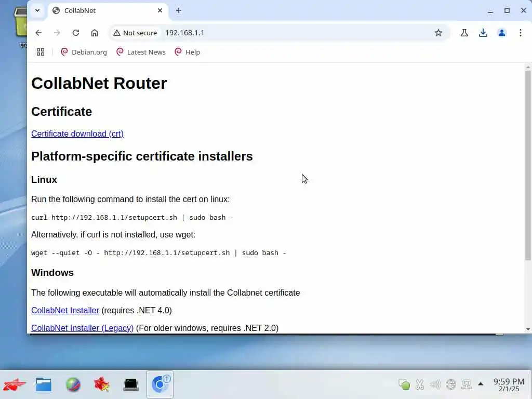Viewport: 532px width, 399px height.
Task: Open the round network tray icon
Action: [x=451, y=384]
